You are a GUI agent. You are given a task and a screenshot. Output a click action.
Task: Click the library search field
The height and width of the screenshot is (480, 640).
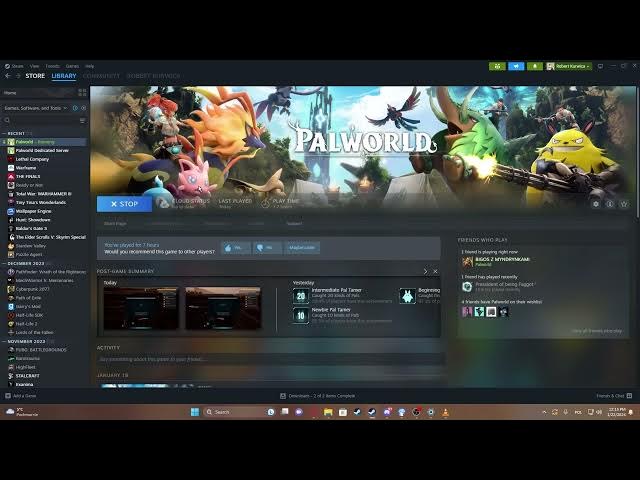pyautogui.click(x=40, y=120)
